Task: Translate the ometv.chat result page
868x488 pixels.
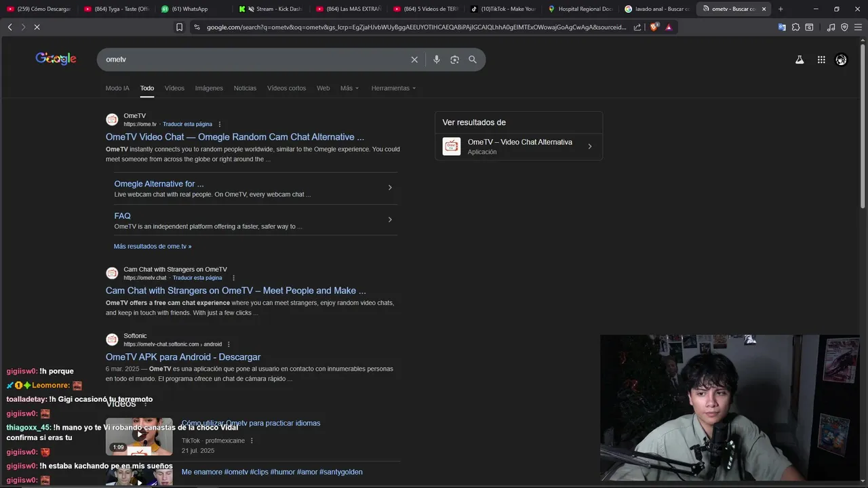Action: click(197, 278)
